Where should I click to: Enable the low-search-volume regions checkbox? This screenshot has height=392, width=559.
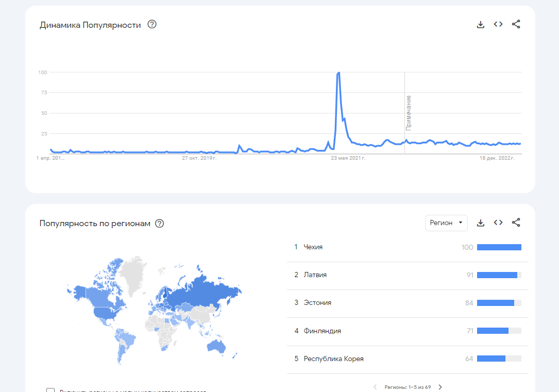50,390
